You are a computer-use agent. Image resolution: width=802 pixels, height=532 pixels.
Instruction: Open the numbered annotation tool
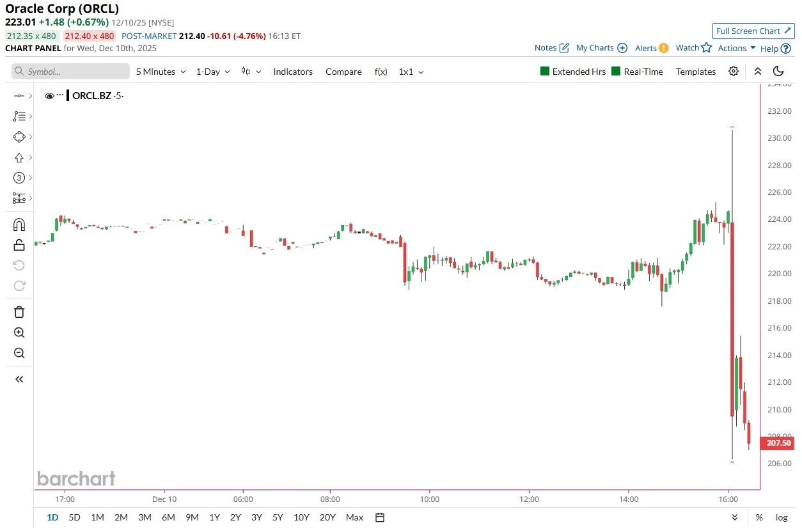pyautogui.click(x=19, y=178)
